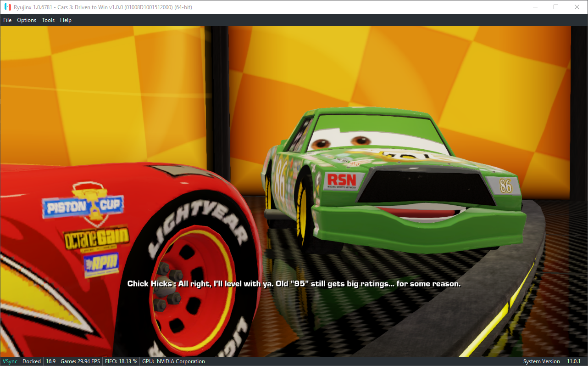
Task: Toggle Docked mode in status bar
Action: [x=32, y=361]
